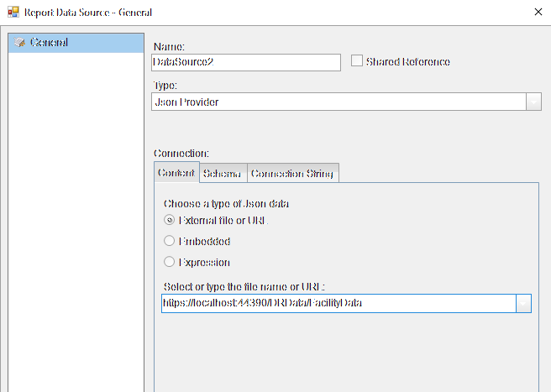Open the Connection String tab
Image resolution: width=551 pixels, height=392 pixels.
pyautogui.click(x=292, y=173)
